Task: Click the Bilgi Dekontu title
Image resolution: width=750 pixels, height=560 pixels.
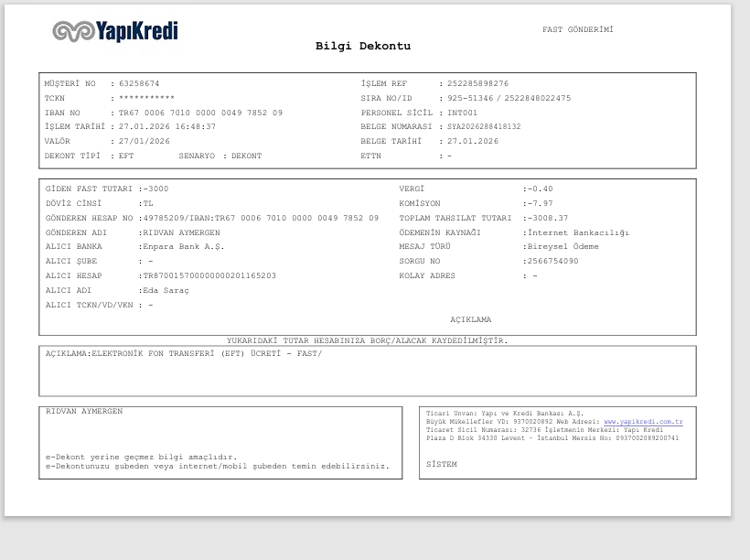Action: point(363,46)
